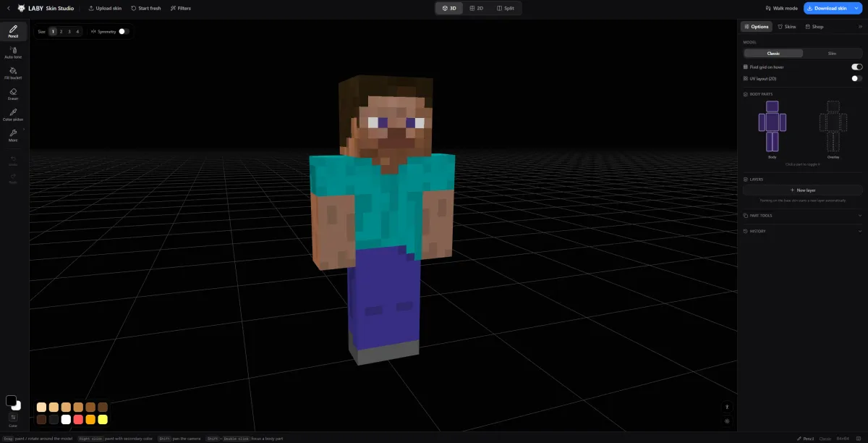The height and width of the screenshot is (443, 868).
Task: Set brush size to 1
Action: (x=53, y=31)
